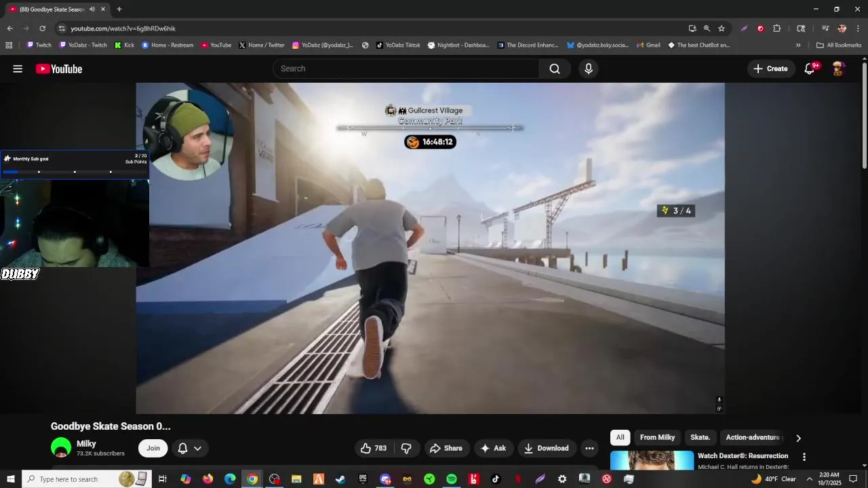Join the Milky channel membership

coord(153,448)
